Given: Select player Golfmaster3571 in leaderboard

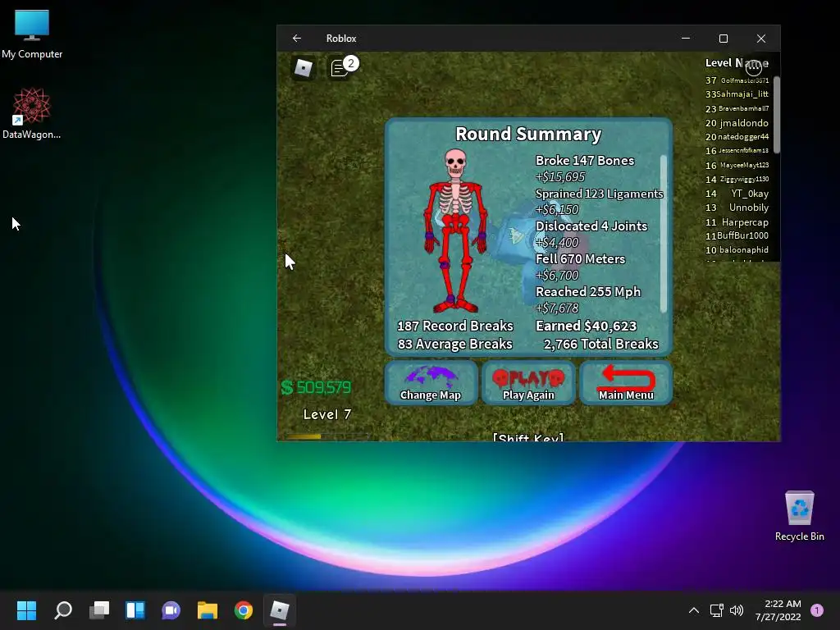Looking at the screenshot, I should point(737,80).
